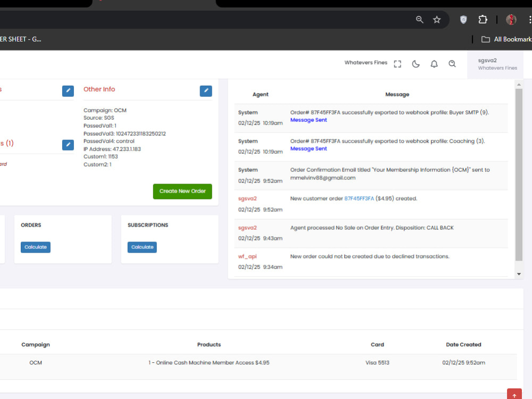
Task: Open the ER SHEET bookmark
Action: 21,39
